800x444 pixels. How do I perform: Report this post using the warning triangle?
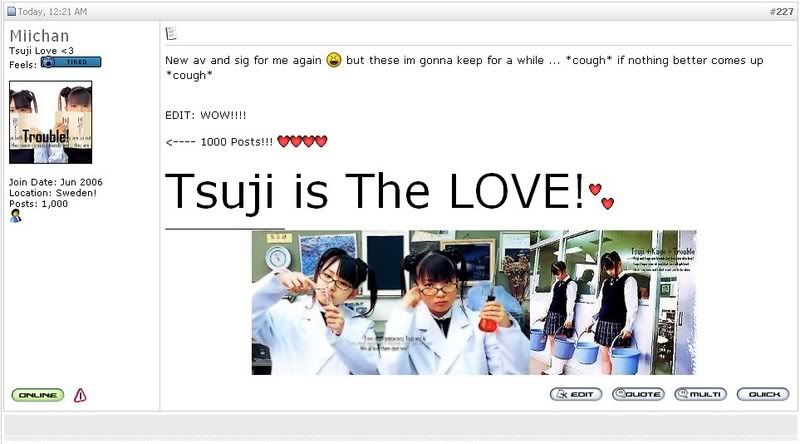click(80, 395)
